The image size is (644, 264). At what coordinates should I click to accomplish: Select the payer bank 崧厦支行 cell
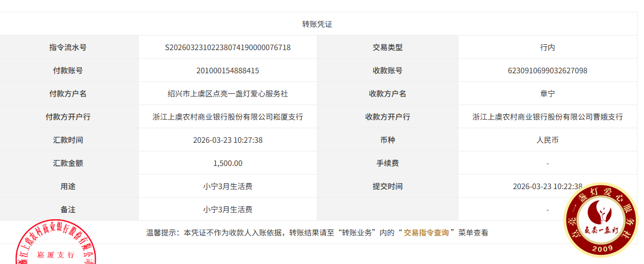[x=228, y=117]
